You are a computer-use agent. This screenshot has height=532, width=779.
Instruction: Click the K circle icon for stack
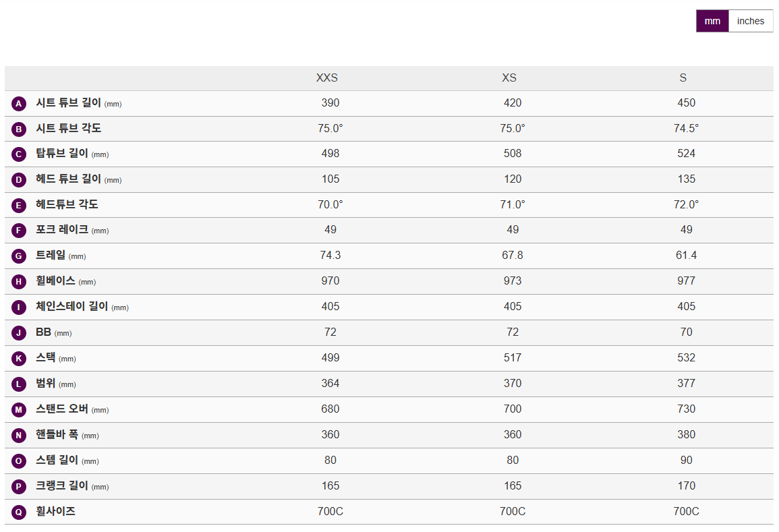(19, 359)
